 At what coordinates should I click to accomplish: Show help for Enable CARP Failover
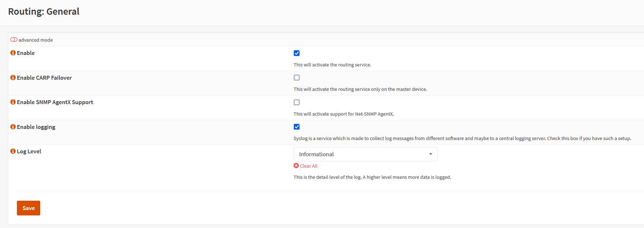point(13,78)
